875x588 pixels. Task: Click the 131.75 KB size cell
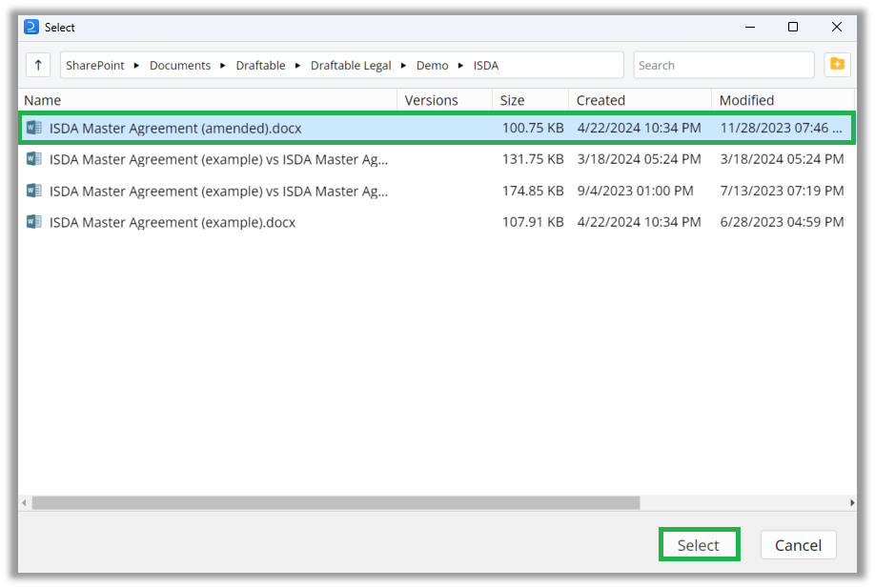click(533, 159)
